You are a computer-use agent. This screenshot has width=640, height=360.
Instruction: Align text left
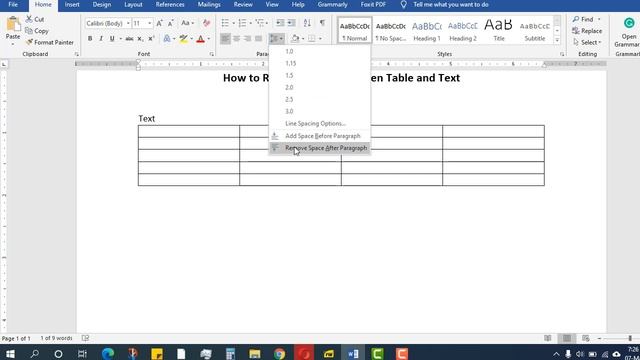(x=225, y=39)
